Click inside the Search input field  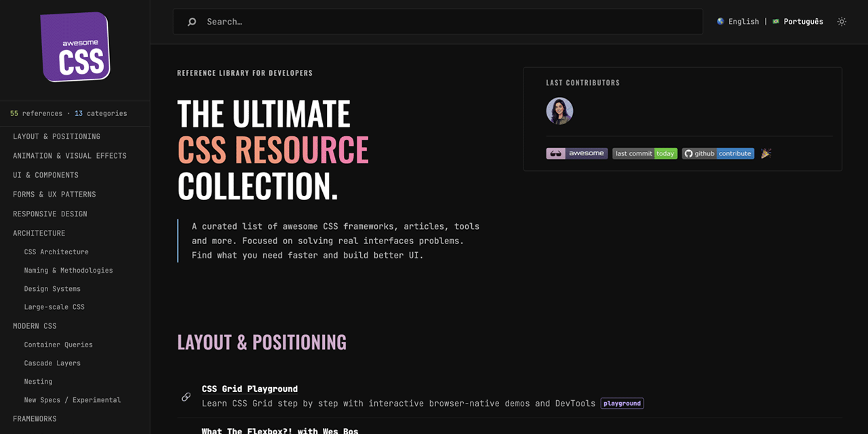(x=339, y=21)
